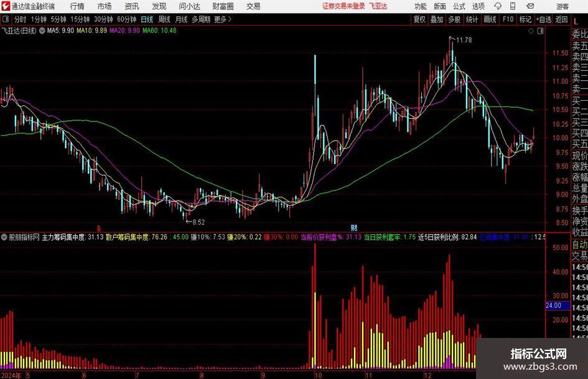Click the MA10: 9.89 value label

pos(92,30)
